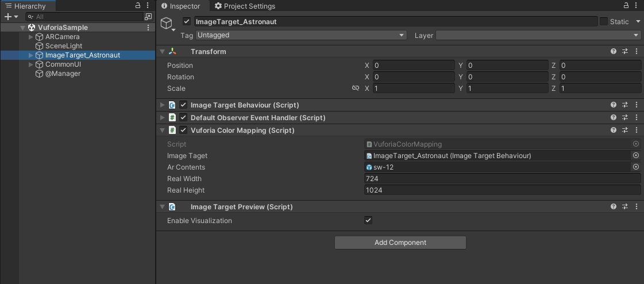
Task: Toggle the Static checkbox
Action: tap(603, 21)
